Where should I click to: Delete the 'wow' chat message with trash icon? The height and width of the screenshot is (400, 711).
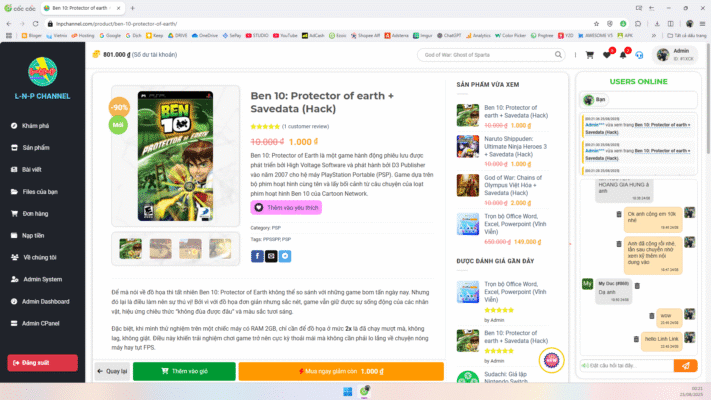coord(652,316)
